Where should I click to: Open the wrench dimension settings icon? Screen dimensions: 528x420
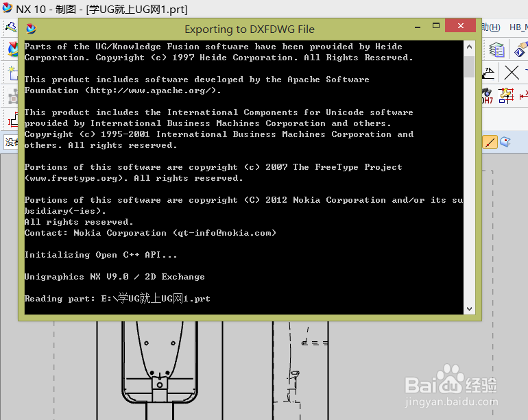click(506, 95)
